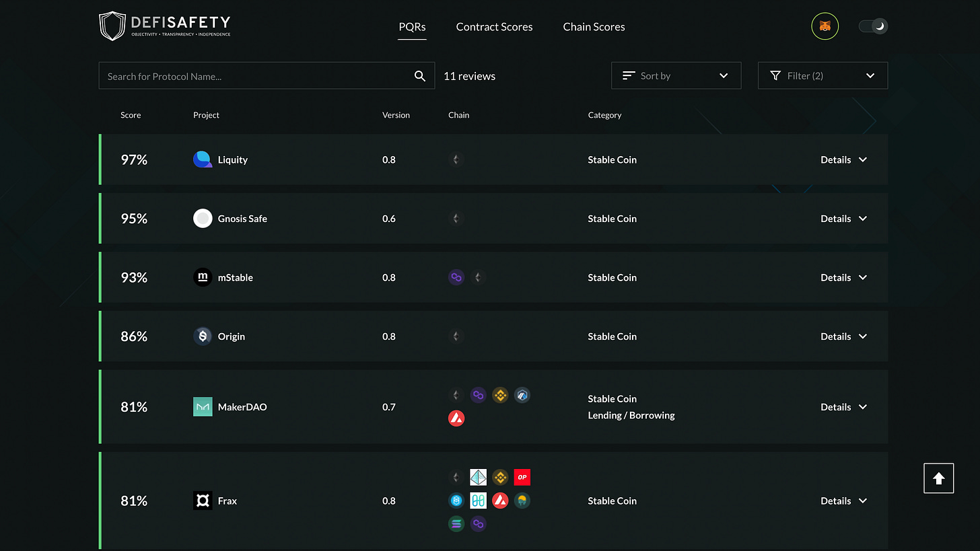The height and width of the screenshot is (551, 980).
Task: Click the mStable project name
Action: [x=236, y=277]
